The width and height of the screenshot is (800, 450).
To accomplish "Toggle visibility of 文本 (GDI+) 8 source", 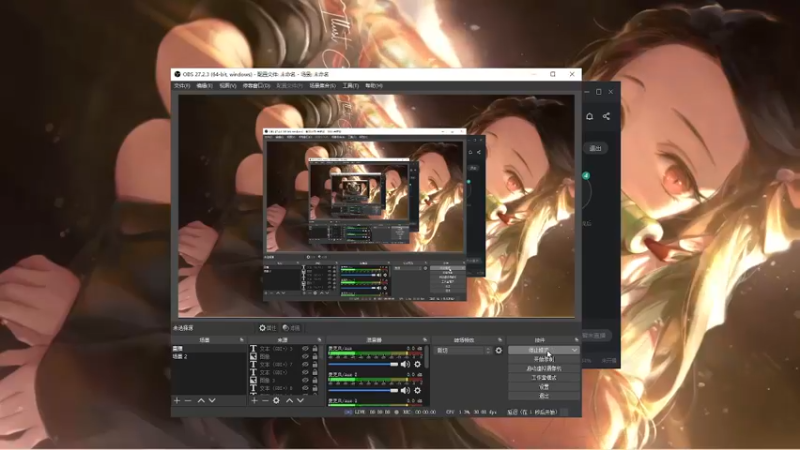I will pos(305,389).
